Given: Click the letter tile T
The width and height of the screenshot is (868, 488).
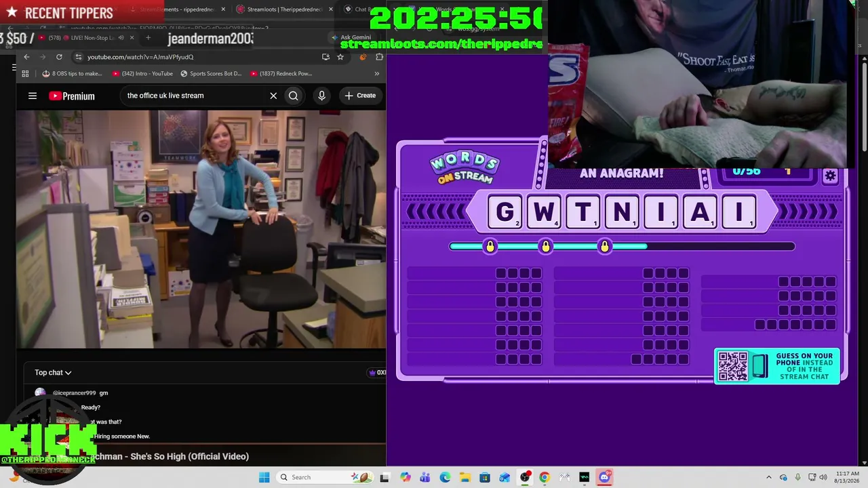Looking at the screenshot, I should pyautogui.click(x=583, y=212).
